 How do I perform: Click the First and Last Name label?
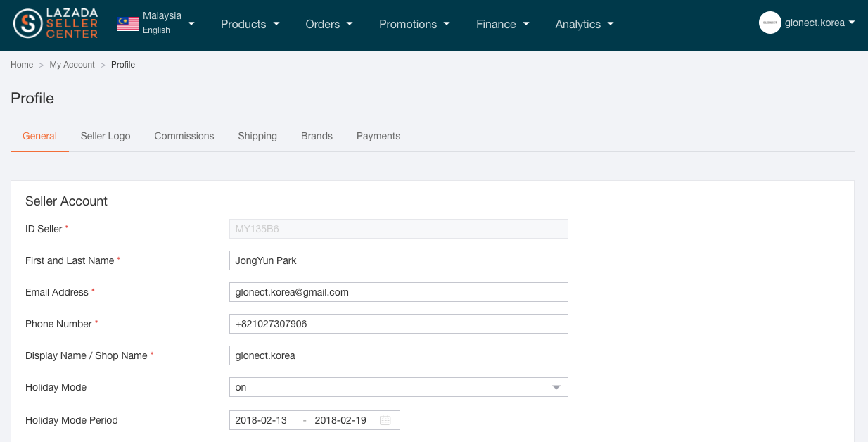[70, 260]
